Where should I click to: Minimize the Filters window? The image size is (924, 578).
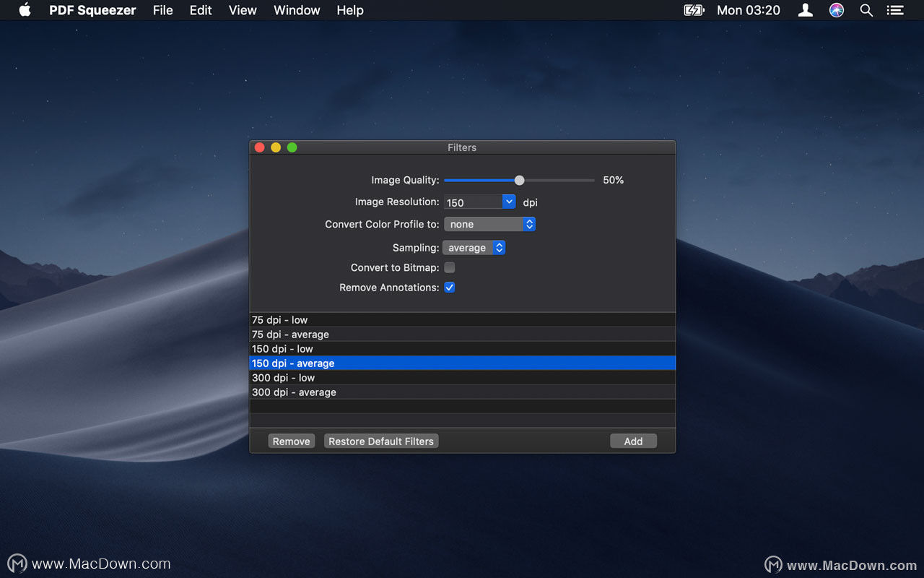coord(276,147)
